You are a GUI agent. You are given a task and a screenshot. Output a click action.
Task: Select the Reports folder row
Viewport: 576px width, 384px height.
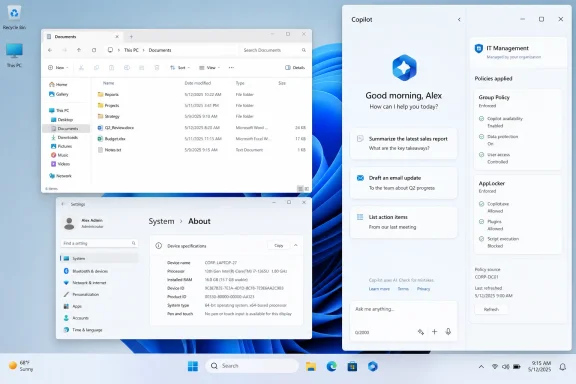[x=201, y=94]
